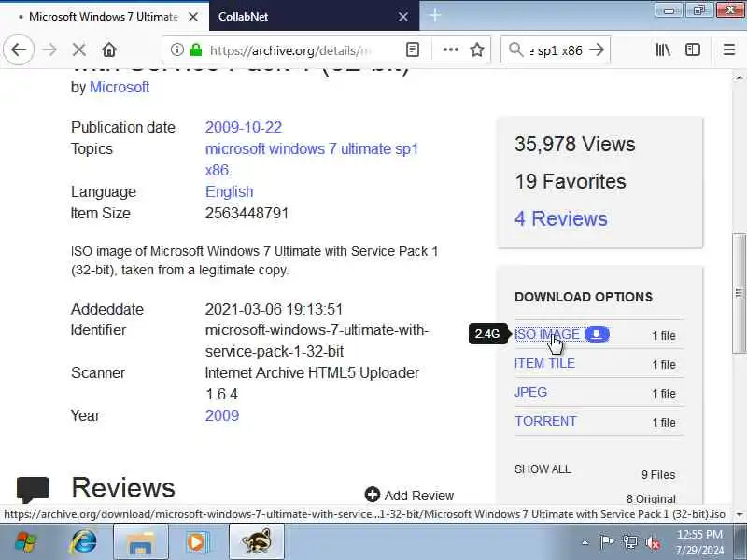Submit search with the arrow button
The image size is (747, 560).
[597, 49]
